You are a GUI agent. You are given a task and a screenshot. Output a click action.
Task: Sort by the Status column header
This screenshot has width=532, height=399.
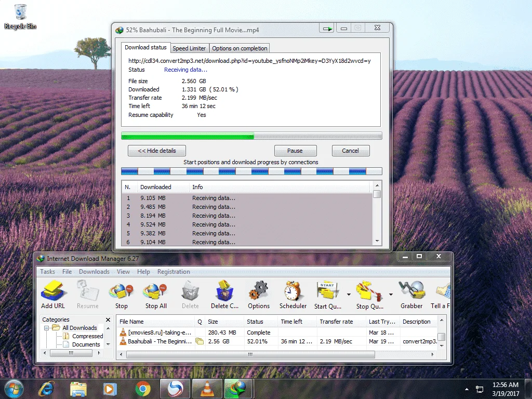(261, 322)
